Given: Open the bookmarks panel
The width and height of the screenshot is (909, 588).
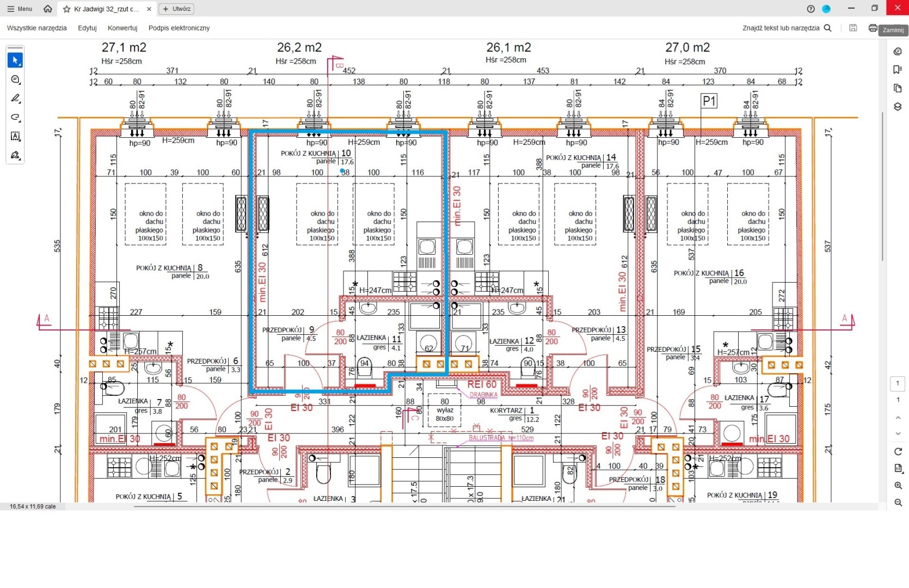Looking at the screenshot, I should (898, 70).
